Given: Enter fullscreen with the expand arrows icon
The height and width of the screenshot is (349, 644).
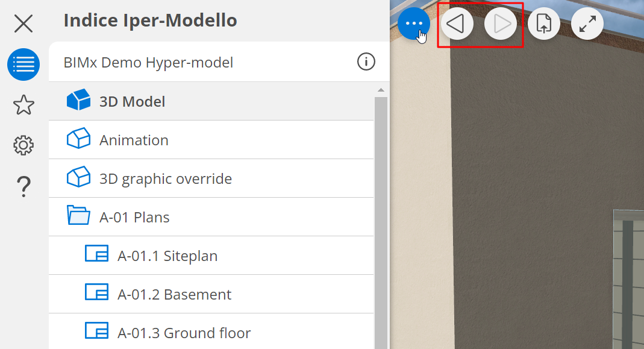Looking at the screenshot, I should (x=587, y=24).
